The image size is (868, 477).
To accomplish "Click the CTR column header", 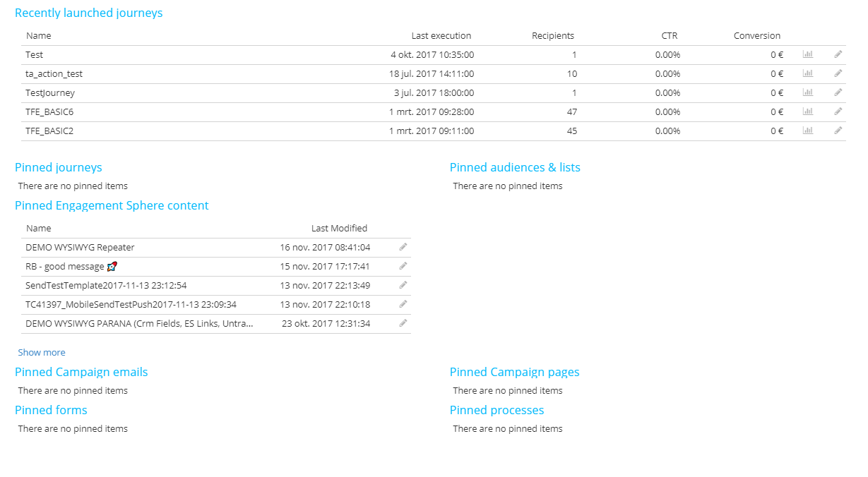I will pos(669,35).
